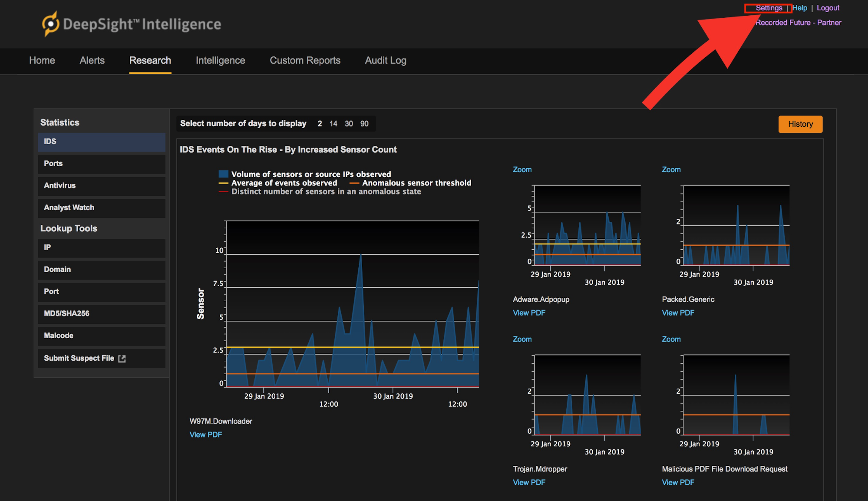Open external link icon beside Submit Suspect File
This screenshot has height=501, width=868.
122,359
